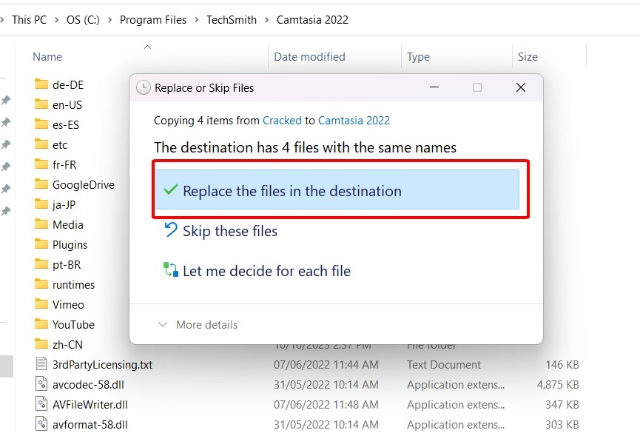Select file name AVFileWriter.dll
The image size is (640, 433).
pos(90,404)
